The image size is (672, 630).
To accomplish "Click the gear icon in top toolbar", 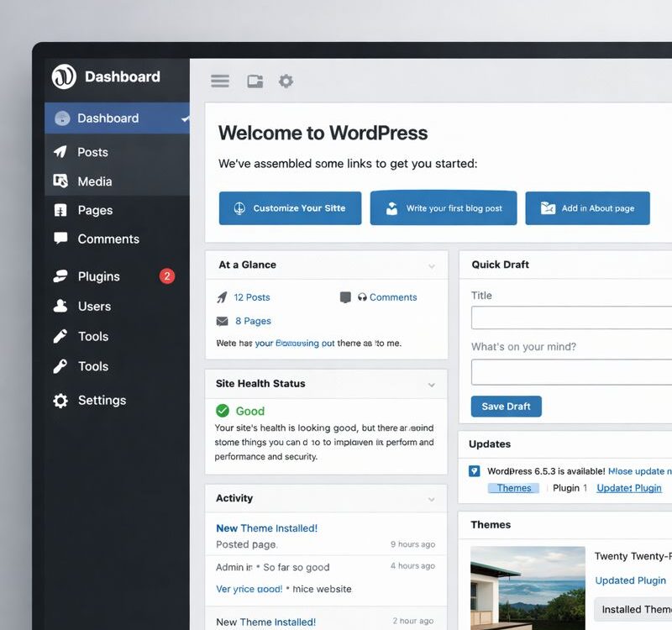I will point(286,81).
